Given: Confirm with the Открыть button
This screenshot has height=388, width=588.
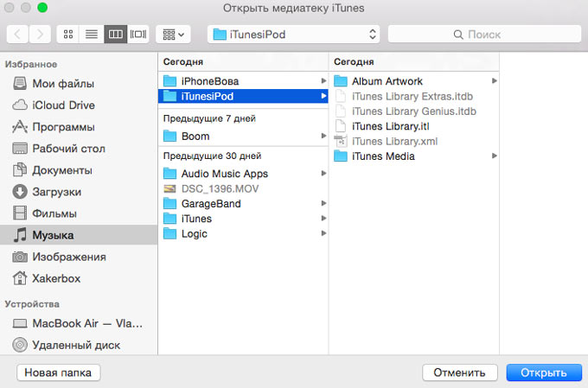Looking at the screenshot, I should (x=544, y=372).
